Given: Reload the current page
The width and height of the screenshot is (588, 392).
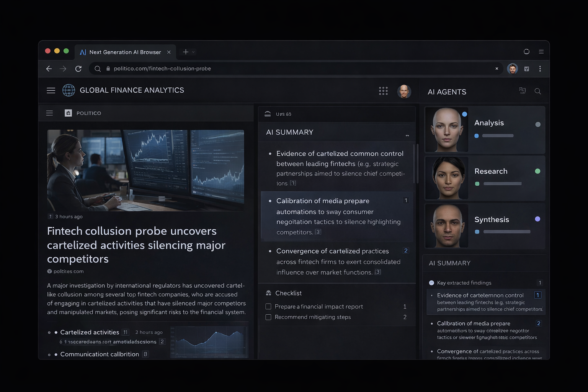Looking at the screenshot, I should coord(78,69).
